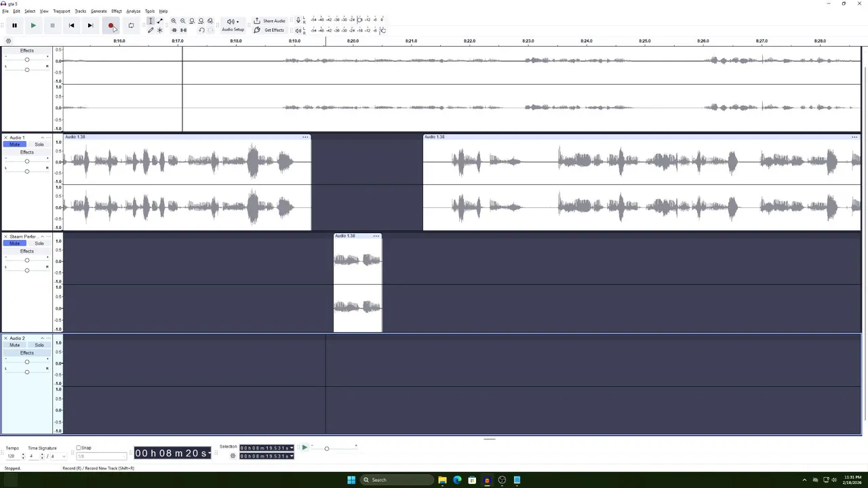Open Effects for Audio 1 track
Screen dimensions: 868x488
(x=27, y=152)
